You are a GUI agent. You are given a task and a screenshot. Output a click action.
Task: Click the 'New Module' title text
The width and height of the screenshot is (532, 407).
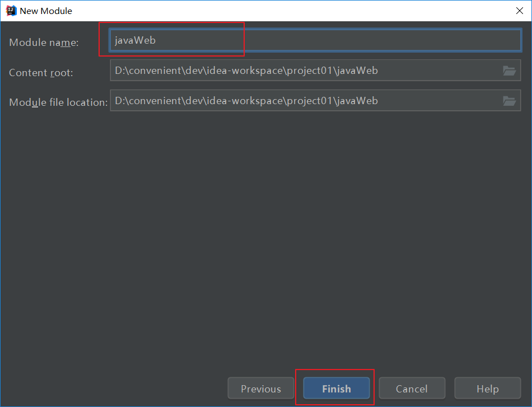[46, 11]
